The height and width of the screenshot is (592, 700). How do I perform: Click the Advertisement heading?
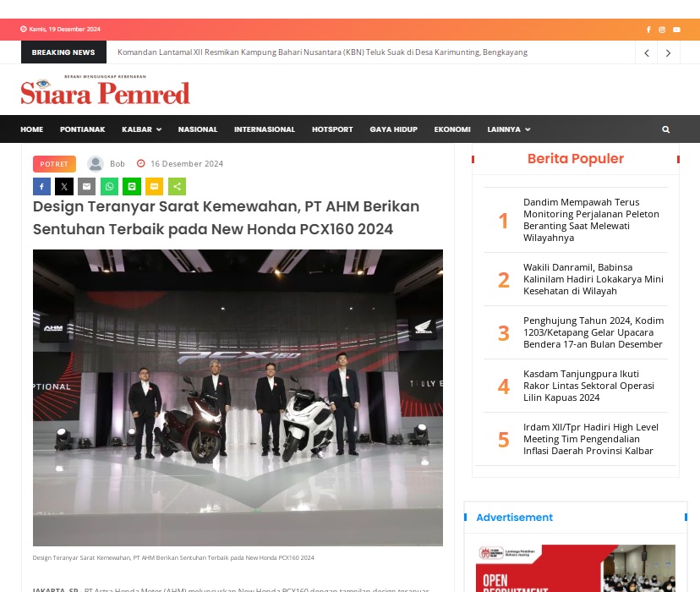pyautogui.click(x=514, y=518)
